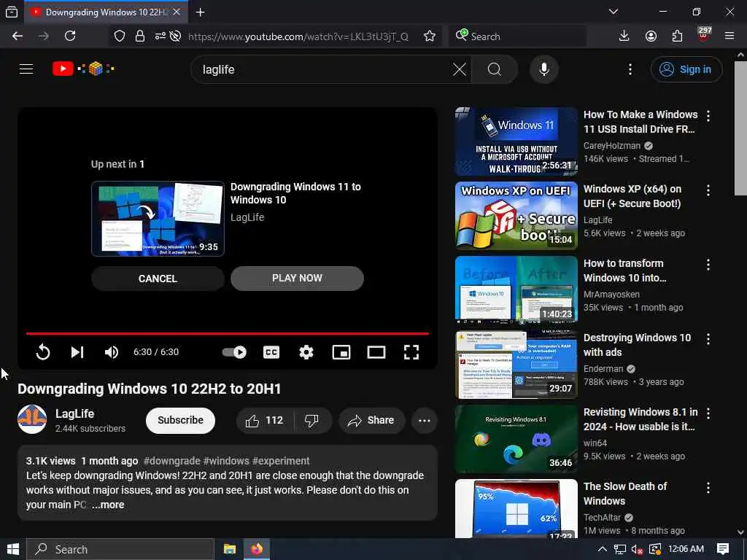Open options for Revisiting Windows 8.1 video
This screenshot has height=560, width=747.
coord(708,413)
